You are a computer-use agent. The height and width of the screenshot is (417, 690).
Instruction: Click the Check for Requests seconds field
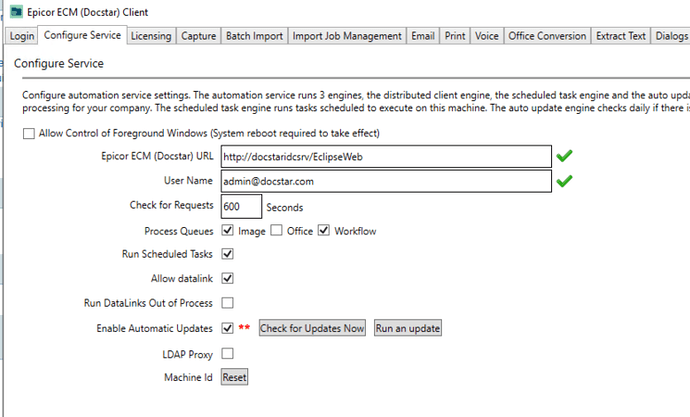tap(241, 206)
